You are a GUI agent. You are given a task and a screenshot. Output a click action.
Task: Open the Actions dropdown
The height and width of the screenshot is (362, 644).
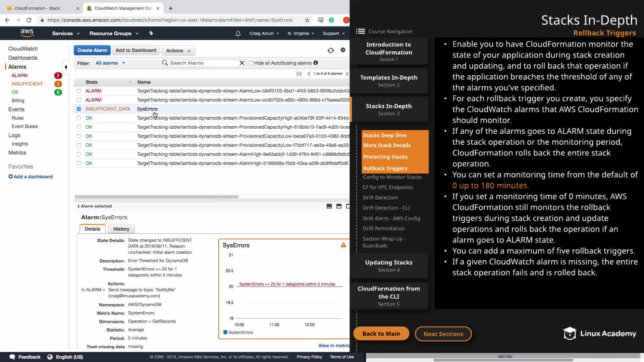coord(178,51)
